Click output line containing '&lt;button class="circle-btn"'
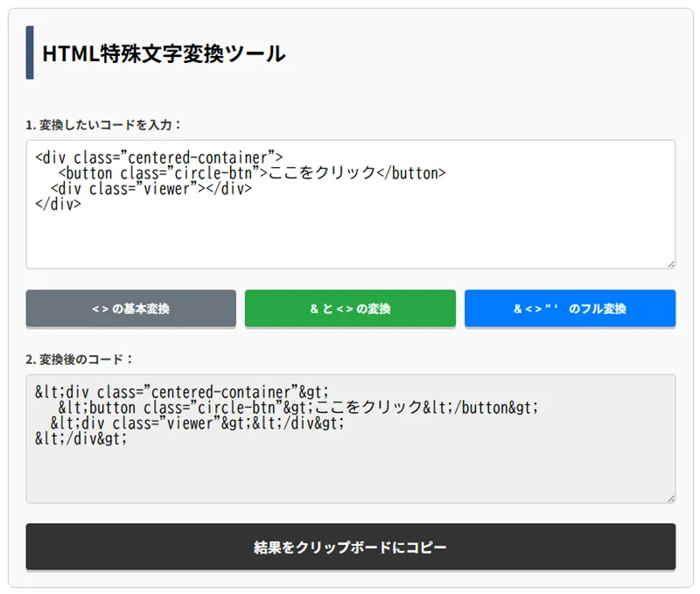 [296, 408]
